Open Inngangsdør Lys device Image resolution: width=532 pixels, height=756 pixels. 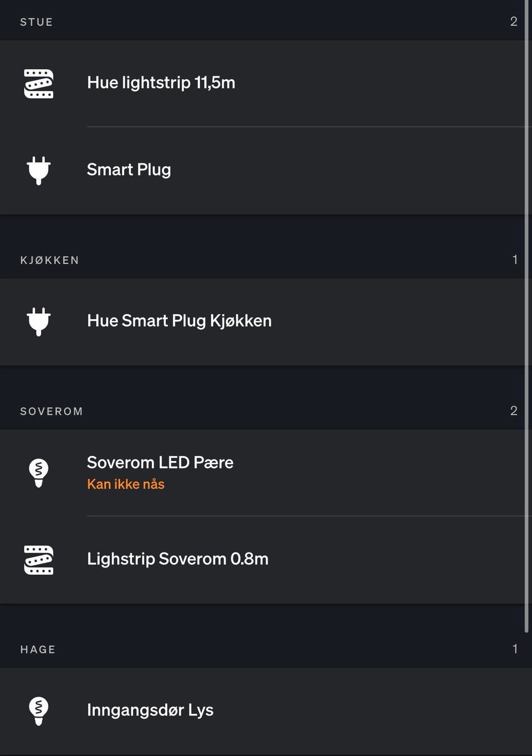(x=150, y=710)
